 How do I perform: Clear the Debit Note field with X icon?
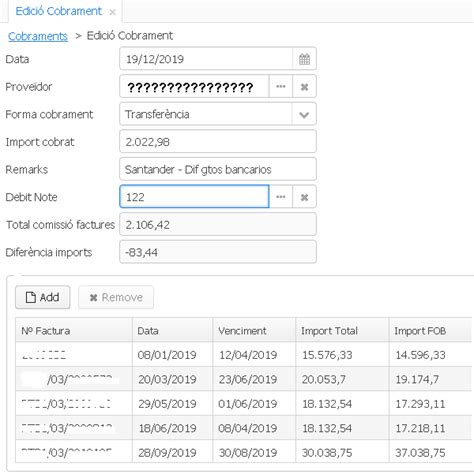[x=304, y=197]
